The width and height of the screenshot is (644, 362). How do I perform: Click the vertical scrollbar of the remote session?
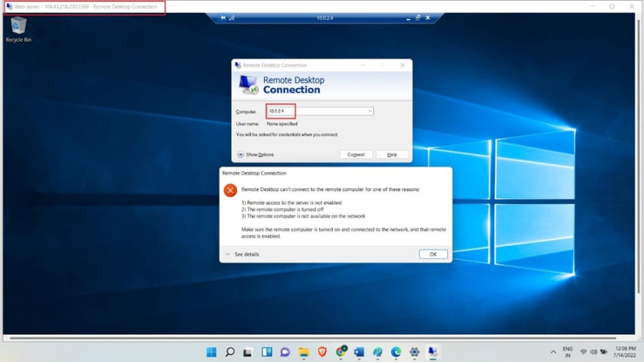tap(639, 156)
